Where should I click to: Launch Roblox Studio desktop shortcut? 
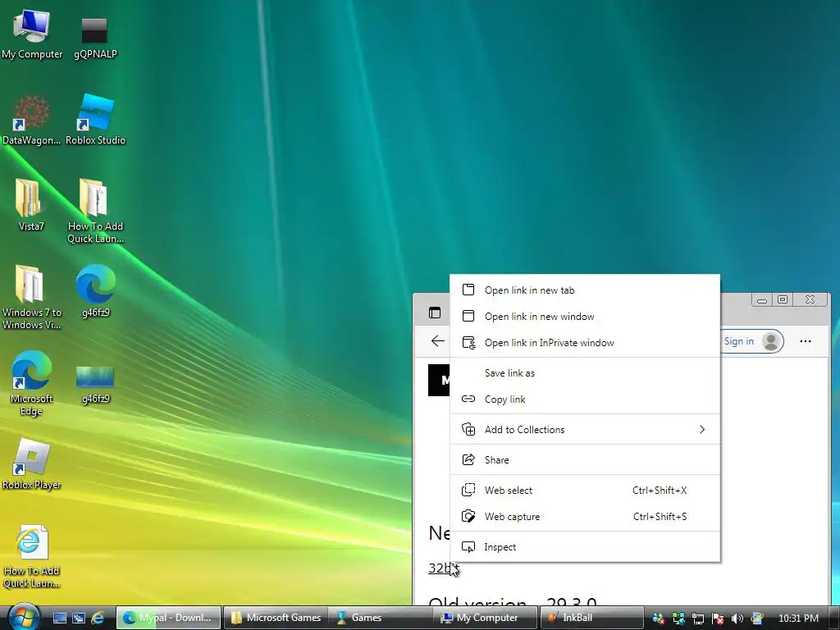tap(95, 120)
